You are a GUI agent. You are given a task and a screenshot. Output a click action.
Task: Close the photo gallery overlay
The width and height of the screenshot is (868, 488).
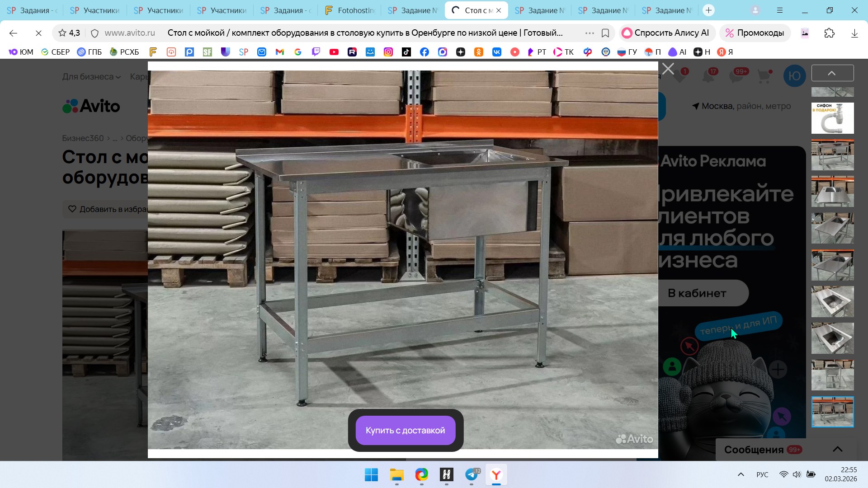668,69
